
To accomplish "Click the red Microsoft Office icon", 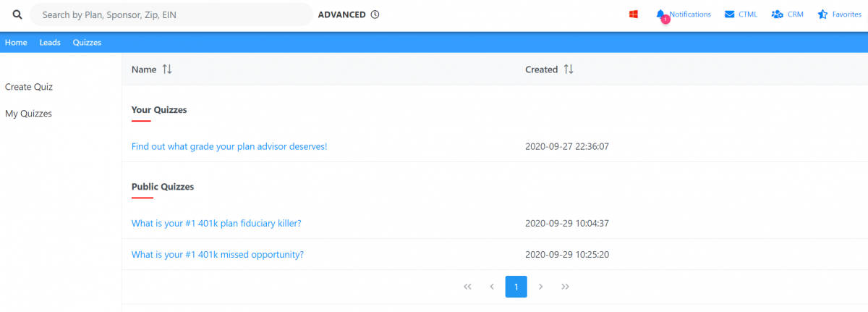I will click(634, 14).
